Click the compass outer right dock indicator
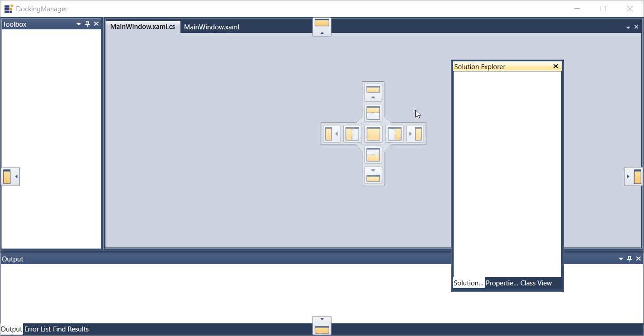The image size is (644, 336). 415,134
